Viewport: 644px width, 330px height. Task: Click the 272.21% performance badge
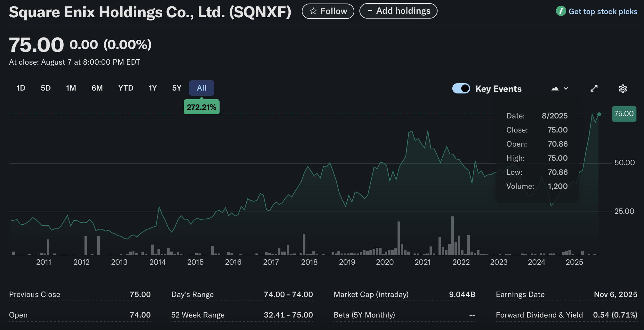pos(202,107)
